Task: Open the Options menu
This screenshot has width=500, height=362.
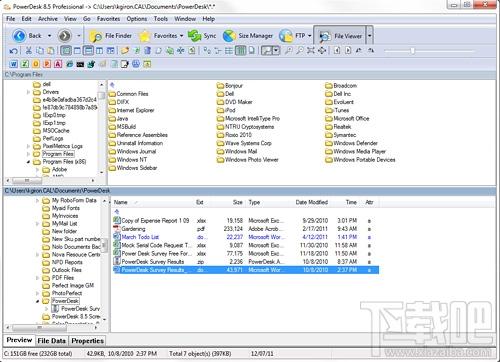Action: [137, 19]
